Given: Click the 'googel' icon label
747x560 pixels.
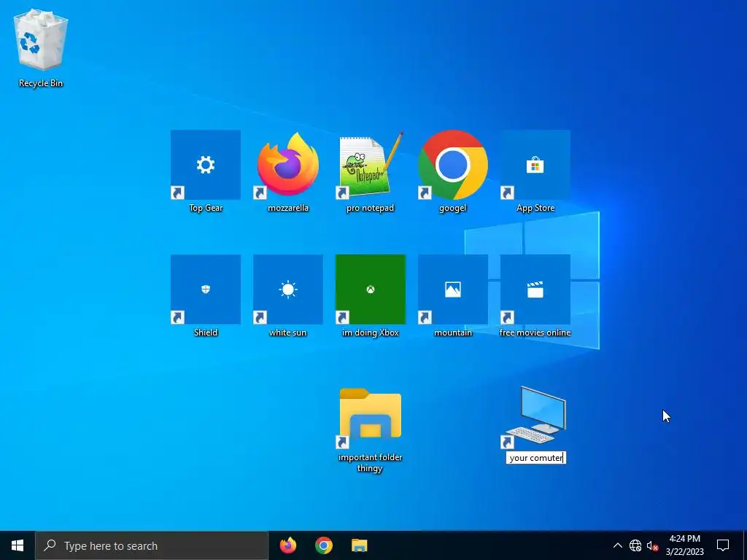Looking at the screenshot, I should 452,208.
